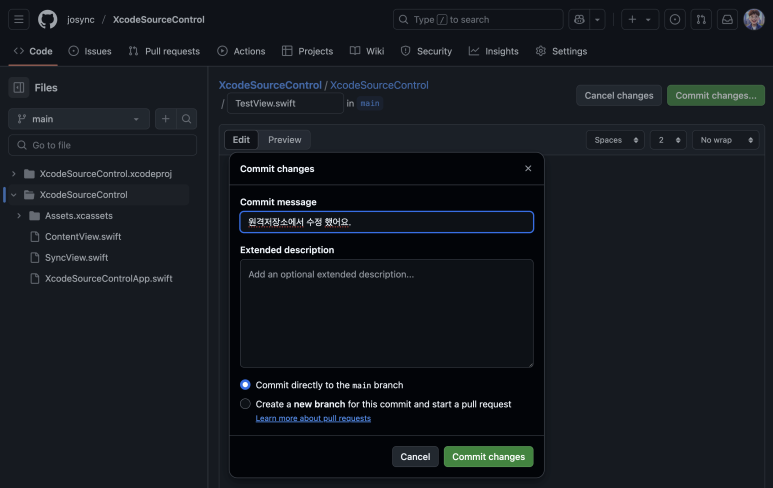The height and width of the screenshot is (488, 773).
Task: Switch to the Insights tab
Action: coord(494,51)
